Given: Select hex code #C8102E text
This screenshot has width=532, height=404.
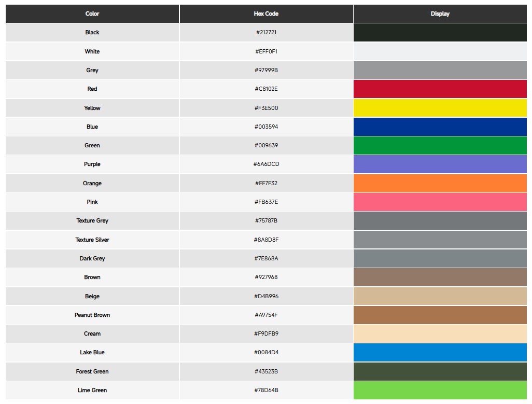Looking at the screenshot, I should [x=266, y=89].
